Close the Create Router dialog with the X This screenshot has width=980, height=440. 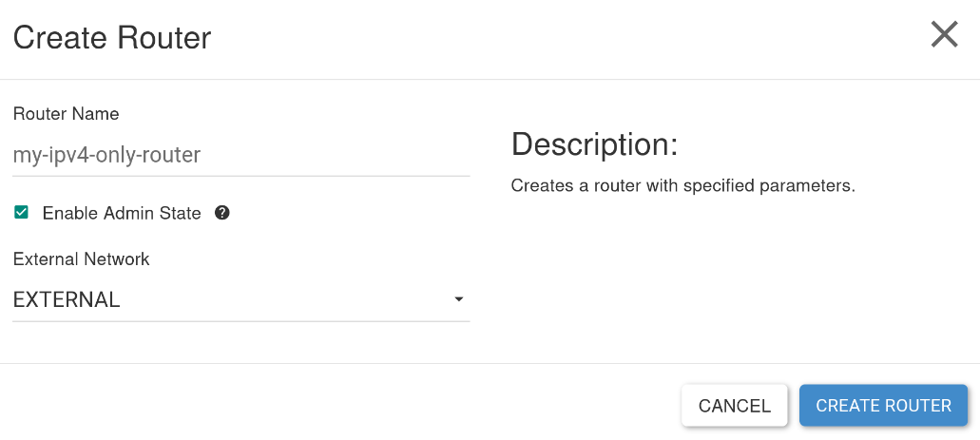tap(944, 34)
